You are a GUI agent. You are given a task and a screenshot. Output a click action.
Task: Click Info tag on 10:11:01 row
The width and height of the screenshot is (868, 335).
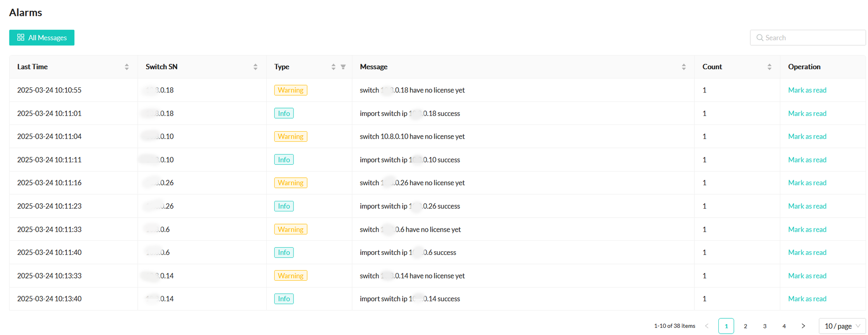(283, 113)
